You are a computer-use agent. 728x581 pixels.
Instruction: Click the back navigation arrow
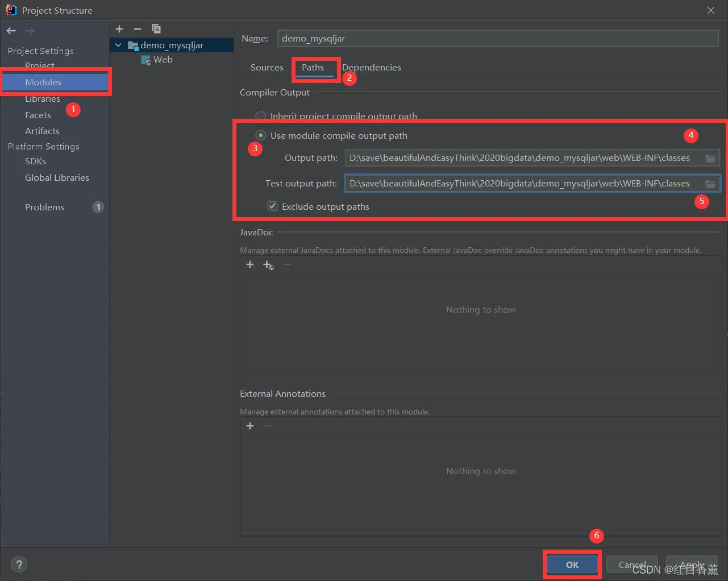pyautogui.click(x=11, y=31)
